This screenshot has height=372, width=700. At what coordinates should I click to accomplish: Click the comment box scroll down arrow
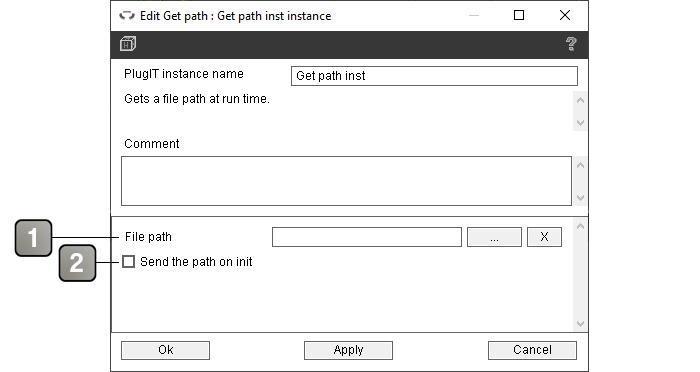coord(580,197)
